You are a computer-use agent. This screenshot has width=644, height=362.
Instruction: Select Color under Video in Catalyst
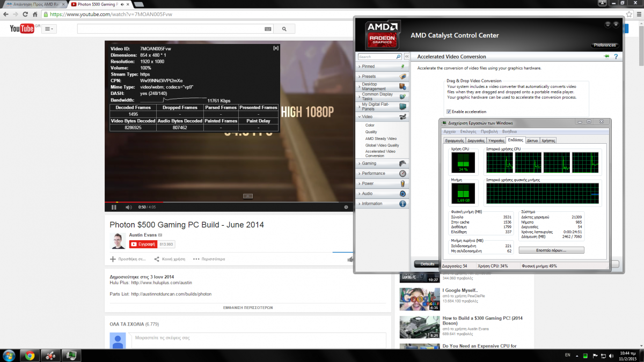pyautogui.click(x=370, y=125)
